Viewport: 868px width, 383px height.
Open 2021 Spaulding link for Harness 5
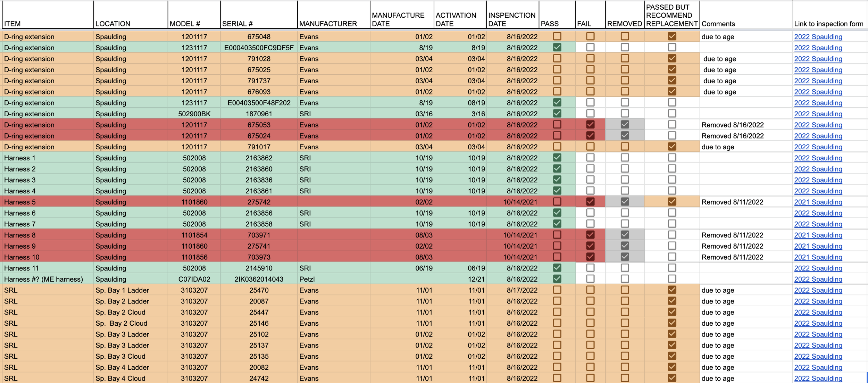[818, 202]
